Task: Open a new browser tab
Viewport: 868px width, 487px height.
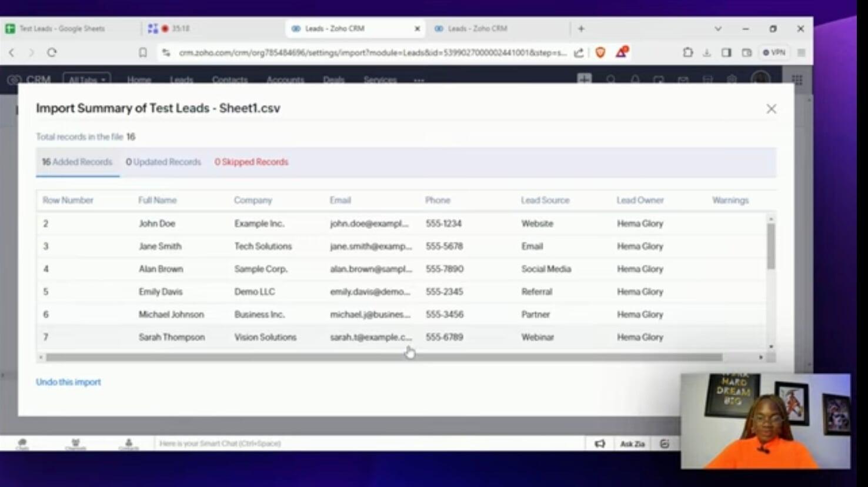Action: 581,28
